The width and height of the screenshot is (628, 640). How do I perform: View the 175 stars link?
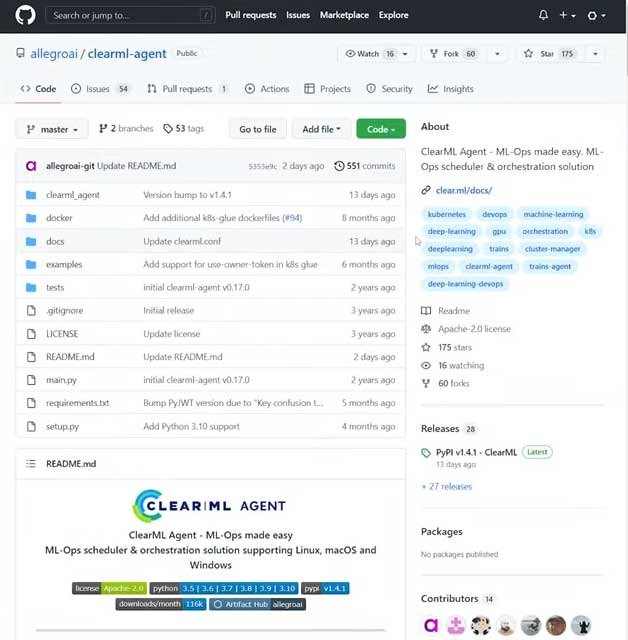pyautogui.click(x=455, y=347)
